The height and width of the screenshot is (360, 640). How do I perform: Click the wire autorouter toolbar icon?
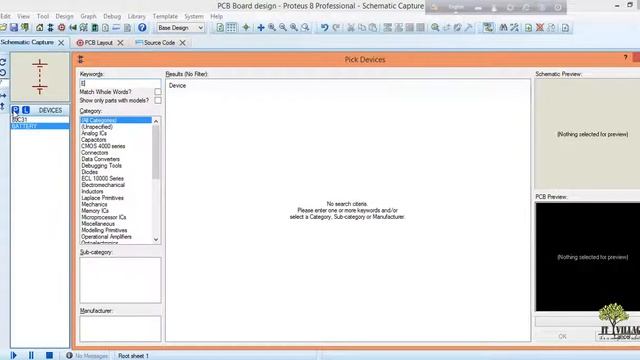coord(488,27)
